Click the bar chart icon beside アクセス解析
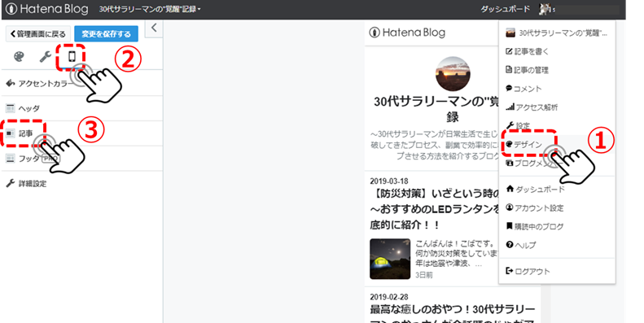The height and width of the screenshot is (323, 644). pyautogui.click(x=510, y=107)
